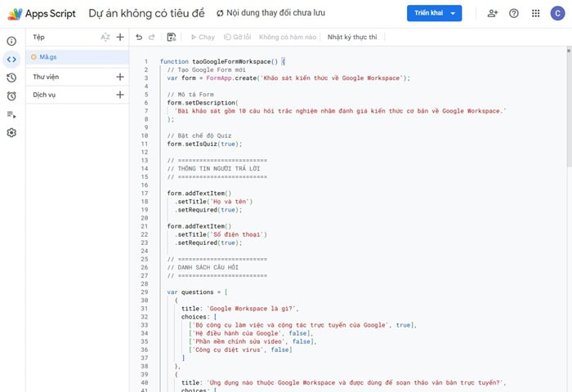Click the Triển khai deploy button
This screenshot has height=392, width=572.
(434, 13)
